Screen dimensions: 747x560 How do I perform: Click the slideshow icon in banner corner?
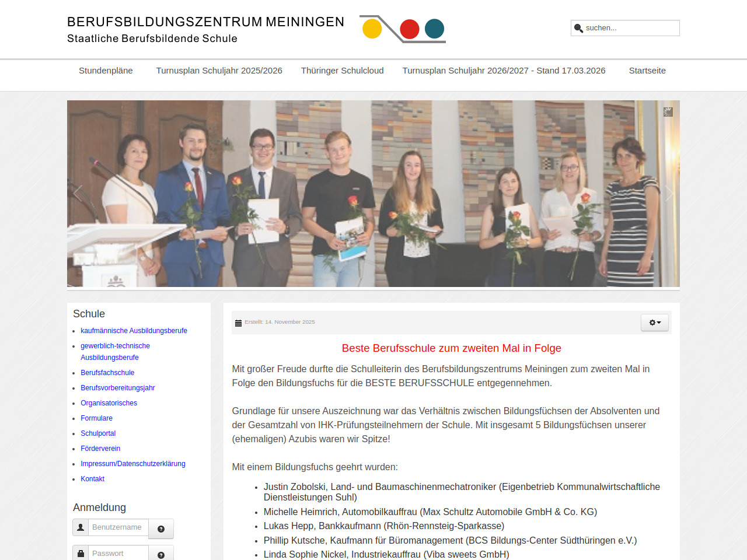(x=668, y=111)
